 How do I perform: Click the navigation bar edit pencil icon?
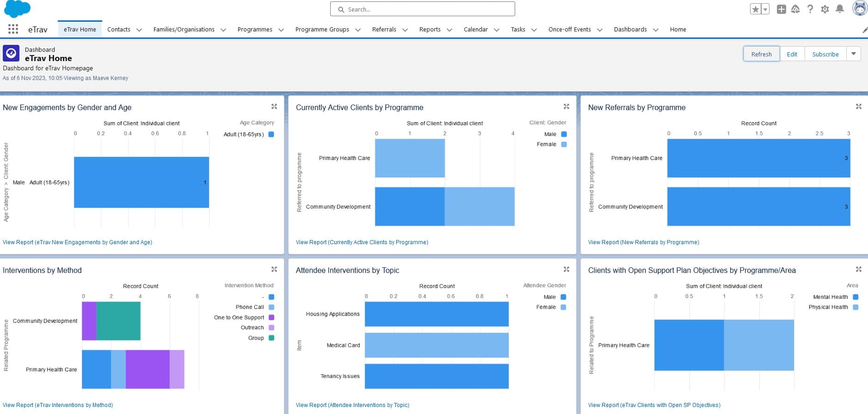pos(865,30)
